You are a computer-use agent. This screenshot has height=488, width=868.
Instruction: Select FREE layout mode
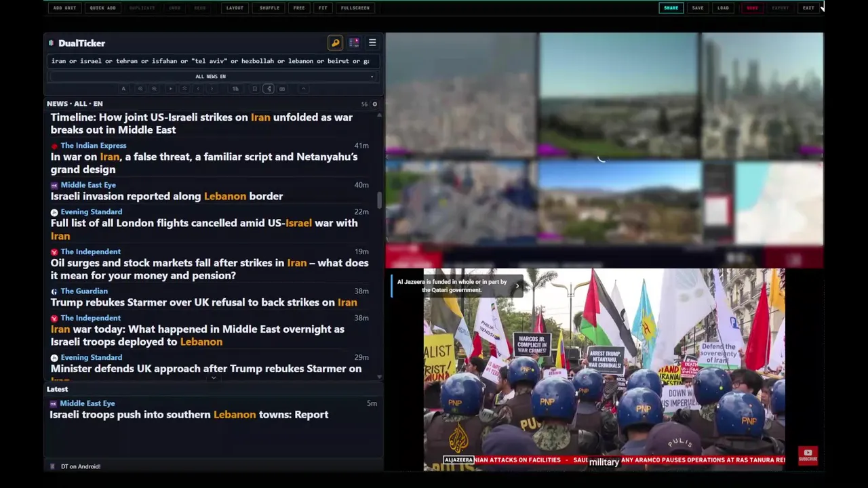coord(299,8)
